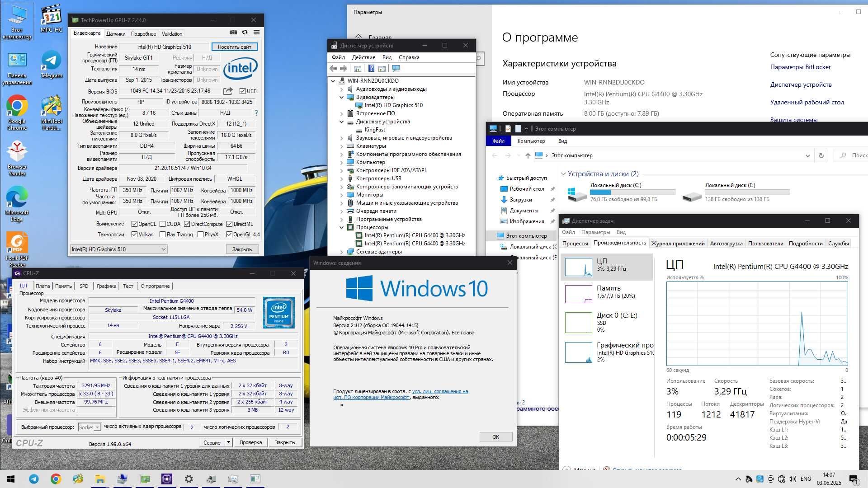Click the help icon in Device Manager toolbar
This screenshot has height=488, width=868.
(371, 69)
